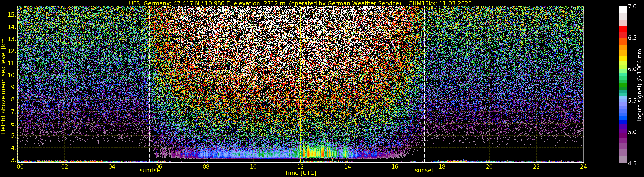The width and height of the screenshot is (644, 177).
Task: Click the 24 tick label on time axis
Action: pos(583,166)
